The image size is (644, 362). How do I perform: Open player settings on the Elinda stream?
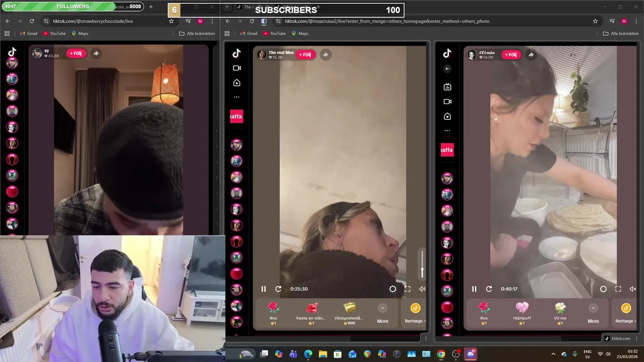coord(603,289)
